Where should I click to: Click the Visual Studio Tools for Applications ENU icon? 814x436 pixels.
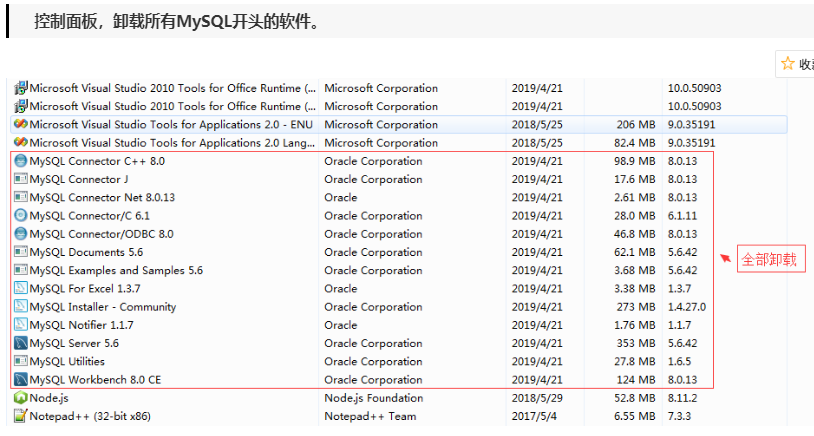coord(21,125)
